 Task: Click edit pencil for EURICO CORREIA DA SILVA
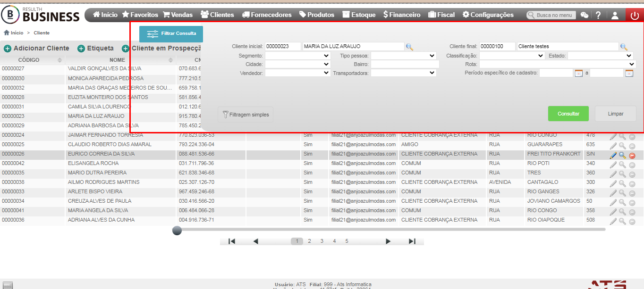tap(613, 155)
